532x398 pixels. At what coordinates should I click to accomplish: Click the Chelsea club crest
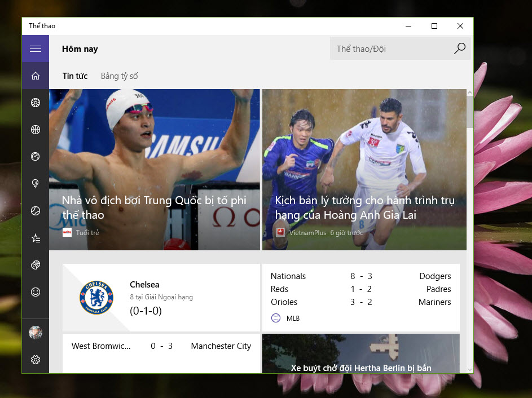(96, 297)
